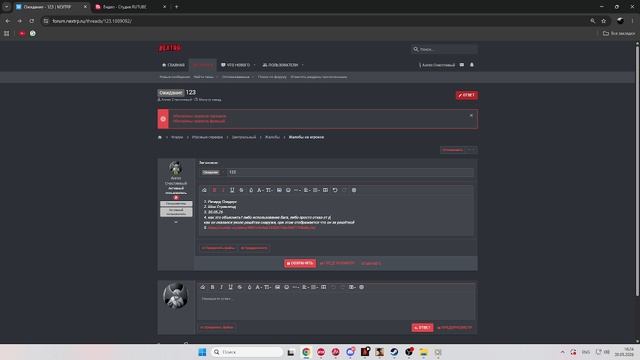
Task: Open alerts bell icon in header
Action: pos(472,65)
